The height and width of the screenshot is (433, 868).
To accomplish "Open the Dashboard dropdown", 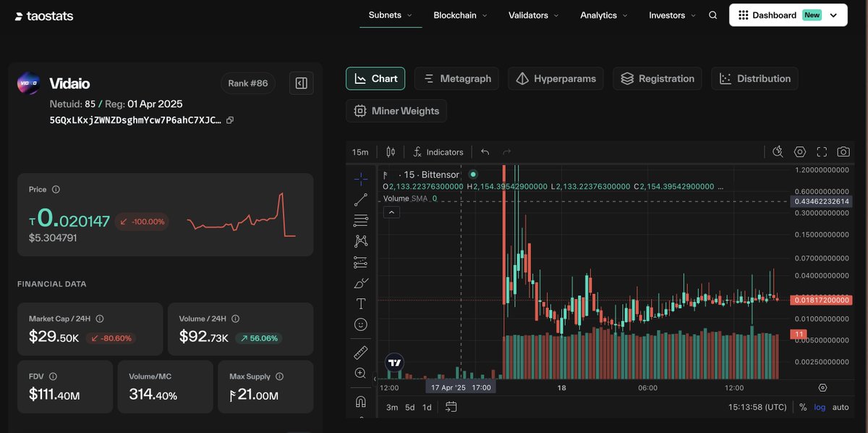I will [x=788, y=15].
